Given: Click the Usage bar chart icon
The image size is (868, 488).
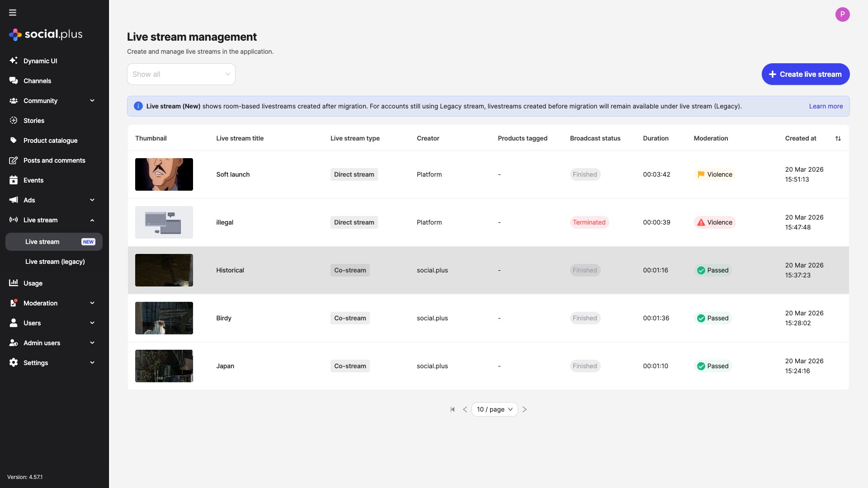Looking at the screenshot, I should click(x=14, y=283).
